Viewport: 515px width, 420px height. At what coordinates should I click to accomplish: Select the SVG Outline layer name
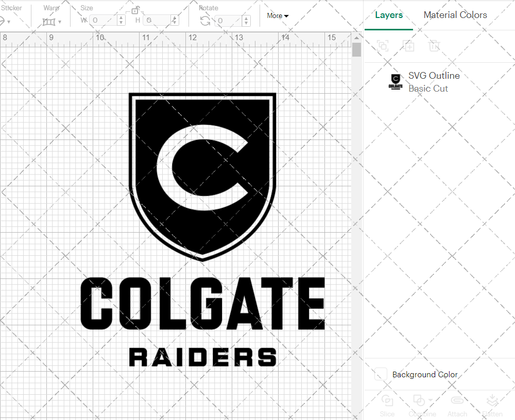tap(434, 76)
